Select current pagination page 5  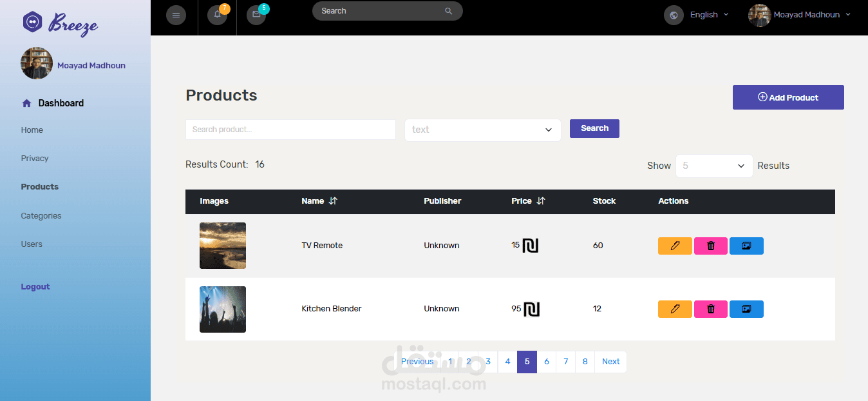point(527,362)
